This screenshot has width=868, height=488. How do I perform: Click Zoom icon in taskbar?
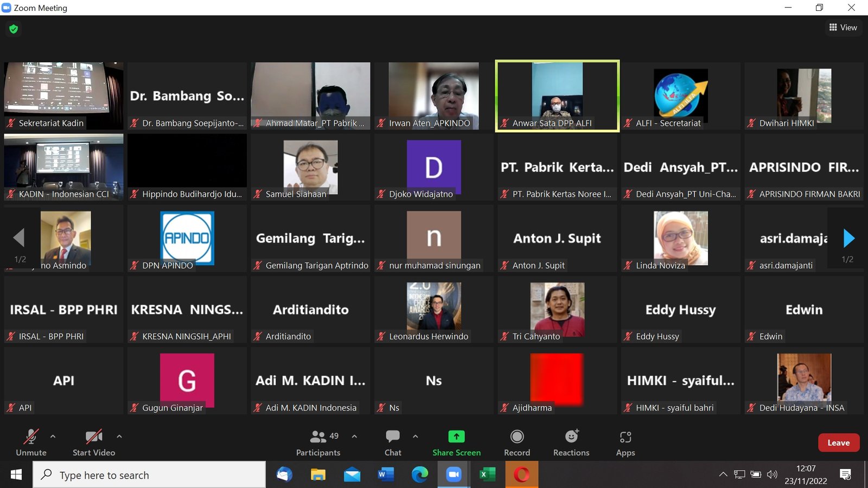[453, 475]
